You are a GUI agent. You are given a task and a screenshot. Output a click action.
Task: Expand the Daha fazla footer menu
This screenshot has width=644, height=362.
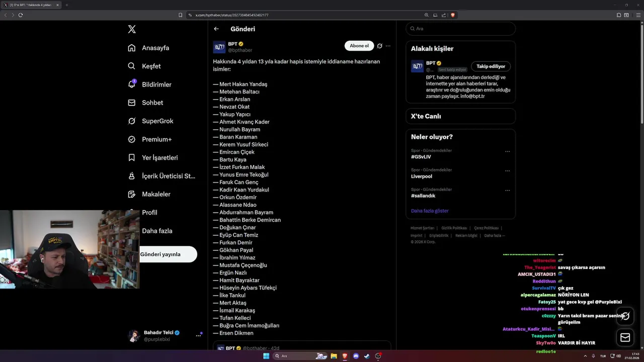point(495,235)
